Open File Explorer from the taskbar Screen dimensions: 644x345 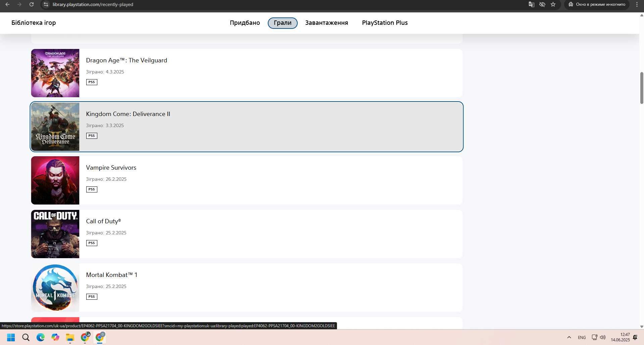click(x=70, y=337)
